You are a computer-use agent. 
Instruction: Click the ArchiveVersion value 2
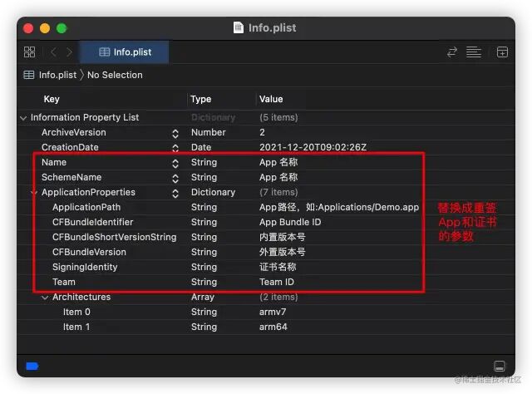pos(262,132)
